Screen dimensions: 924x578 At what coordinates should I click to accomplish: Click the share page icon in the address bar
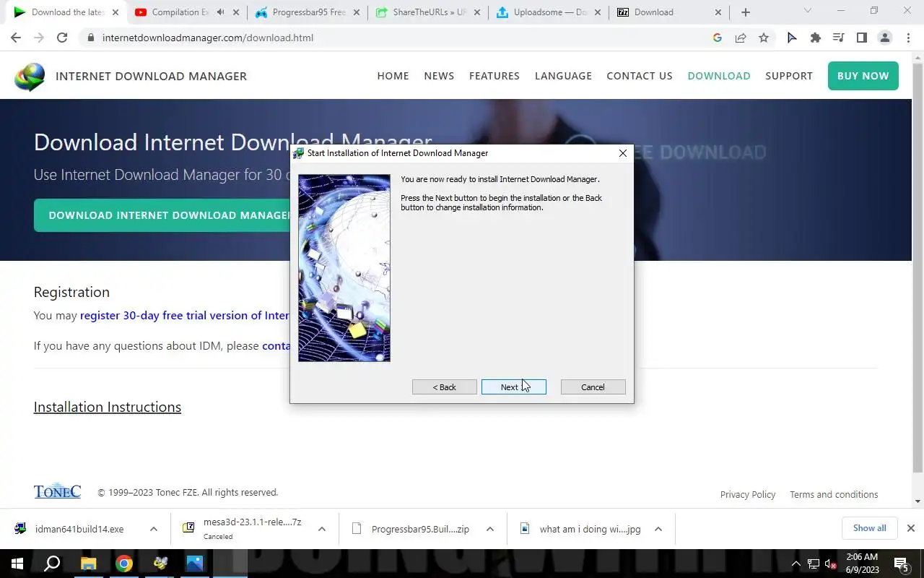[741, 38]
